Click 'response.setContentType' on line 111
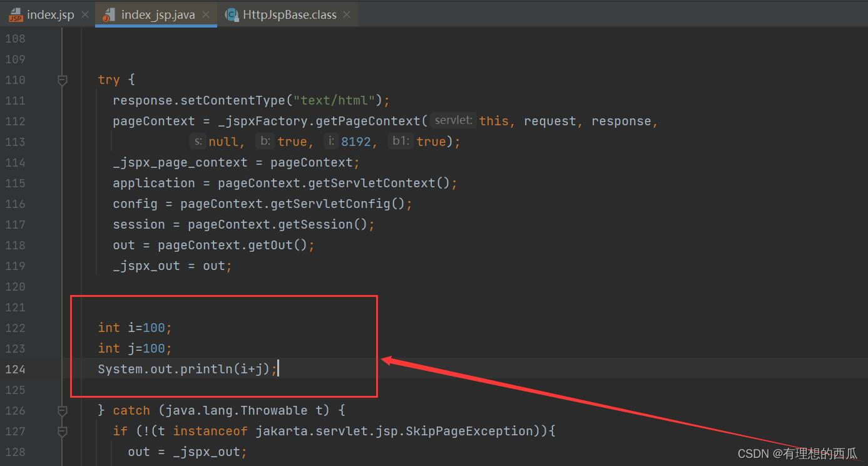Image resolution: width=868 pixels, height=466 pixels. 199,100
